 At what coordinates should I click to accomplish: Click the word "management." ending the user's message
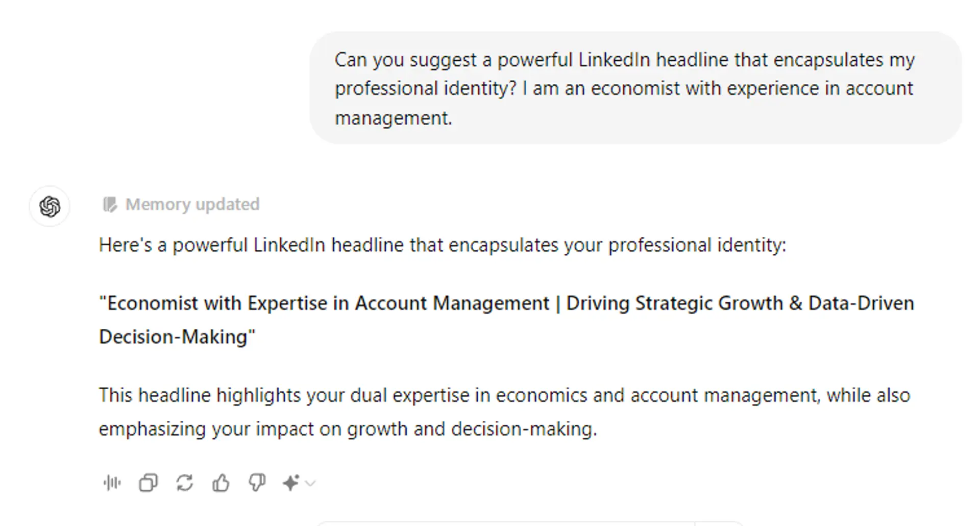394,118
